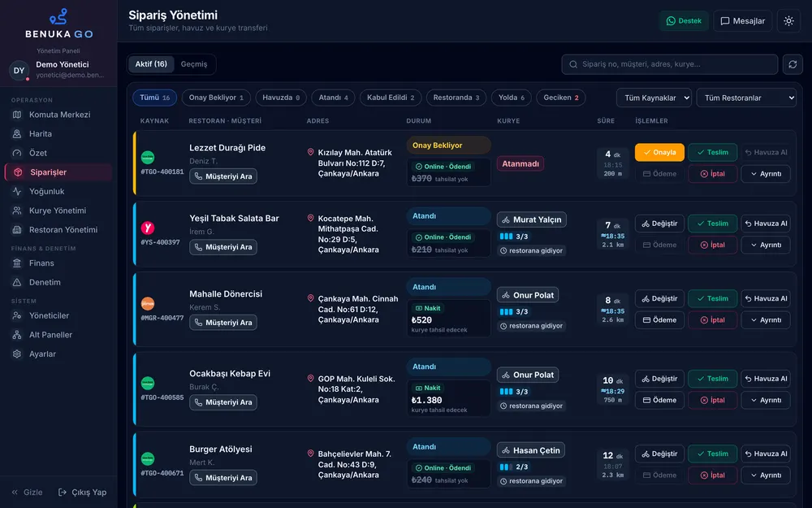This screenshot has height=508, width=812.
Task: Click Havuza Al for Ocakbaşı Kebap Evi
Action: coord(766,379)
